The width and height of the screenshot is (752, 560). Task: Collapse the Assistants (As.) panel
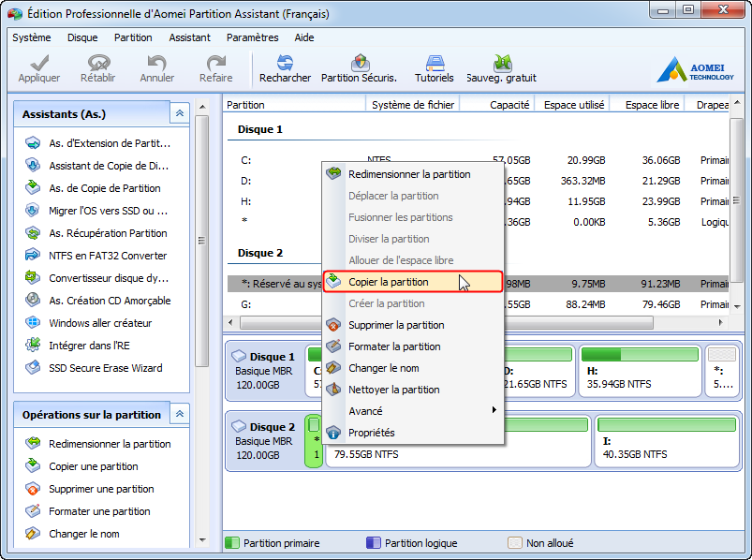click(180, 113)
